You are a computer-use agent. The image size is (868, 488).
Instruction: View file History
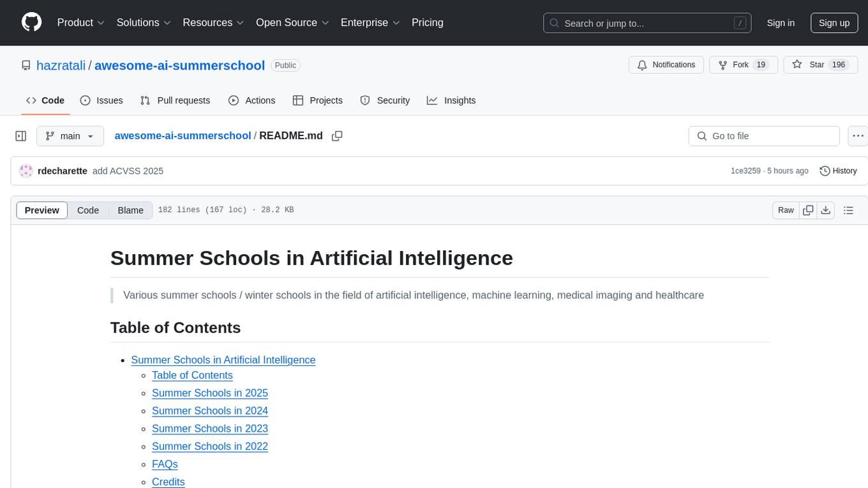[x=838, y=171]
